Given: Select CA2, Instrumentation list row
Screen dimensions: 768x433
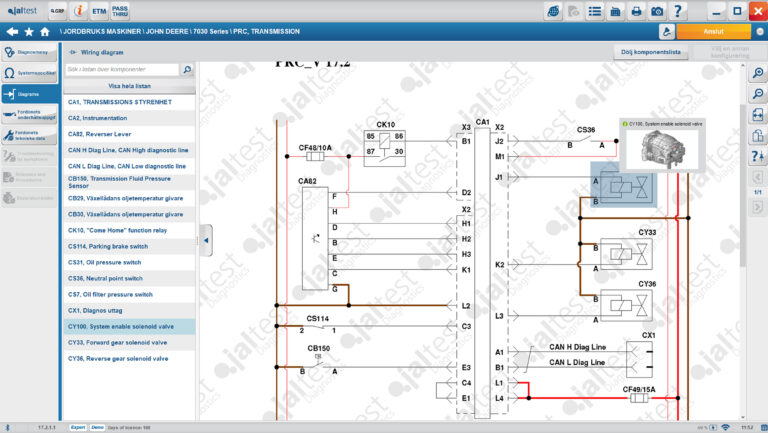Looking at the screenshot, I should 129,118.
